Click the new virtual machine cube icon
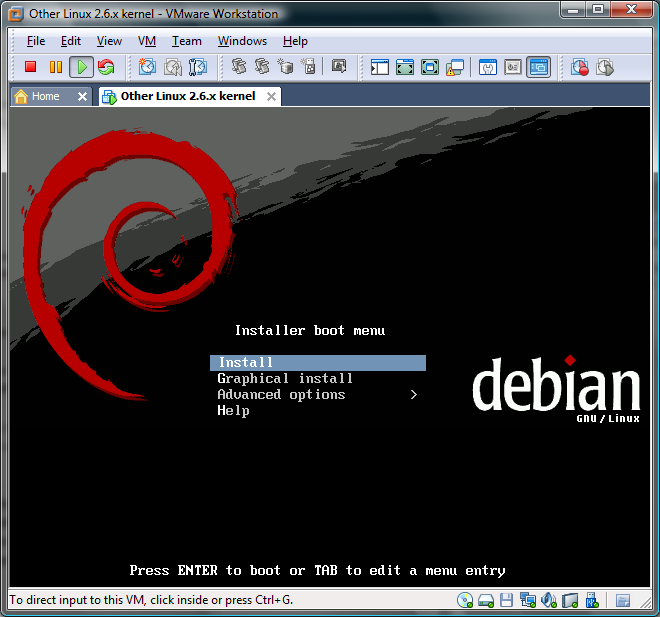This screenshot has height=617, width=660. [x=285, y=66]
